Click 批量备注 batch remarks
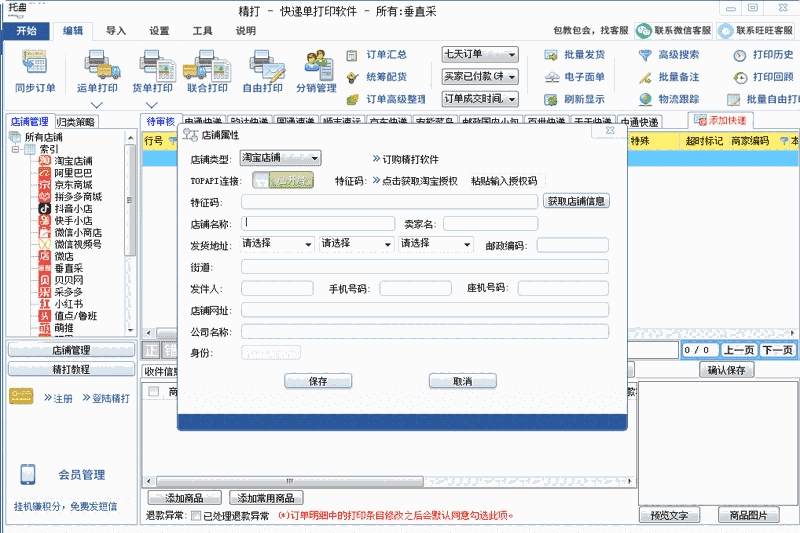The image size is (800, 533). pyautogui.click(x=669, y=77)
